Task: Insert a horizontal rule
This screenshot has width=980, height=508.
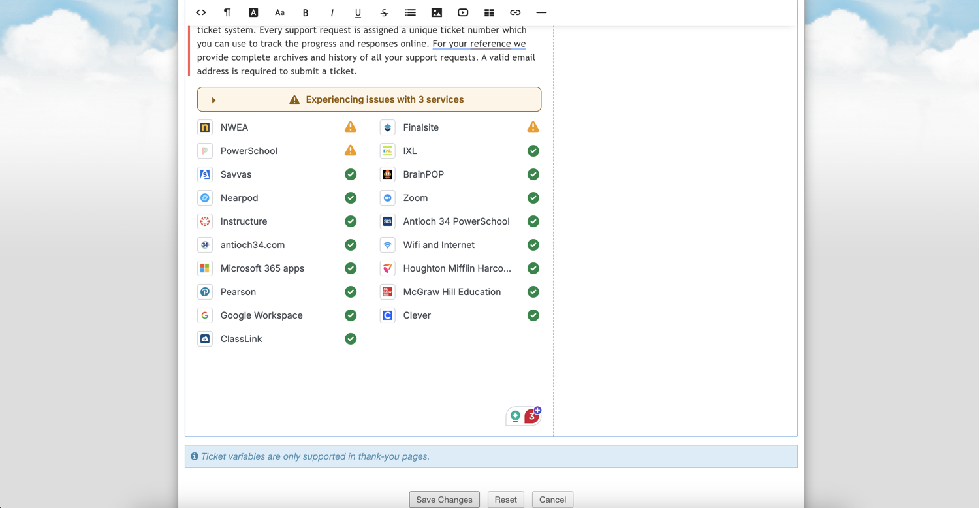Action: click(541, 12)
